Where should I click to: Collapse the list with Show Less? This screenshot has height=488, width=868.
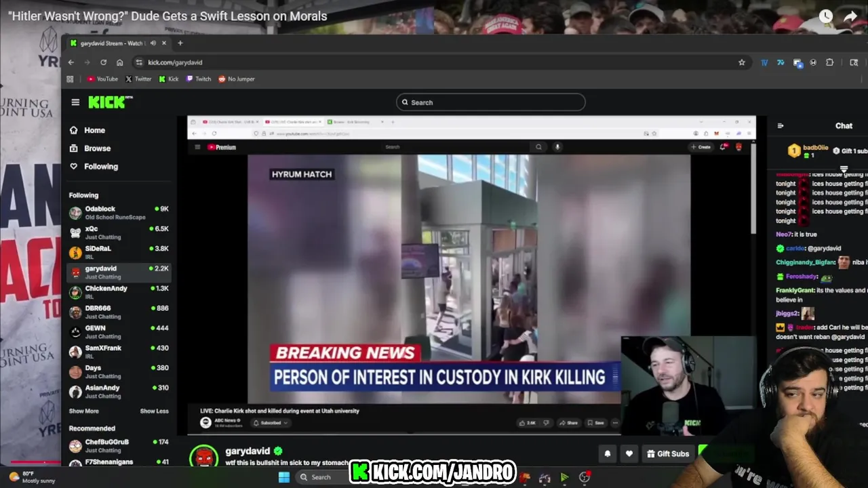pyautogui.click(x=154, y=411)
